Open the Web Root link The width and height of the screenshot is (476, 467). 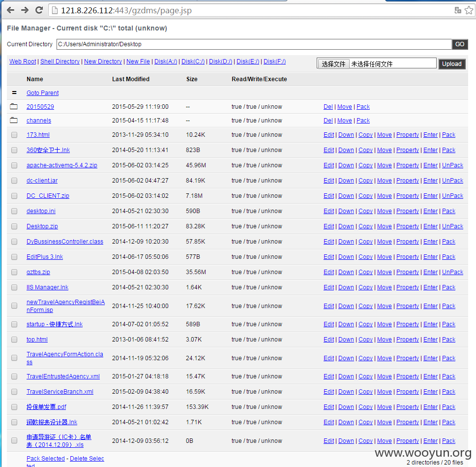click(x=23, y=62)
